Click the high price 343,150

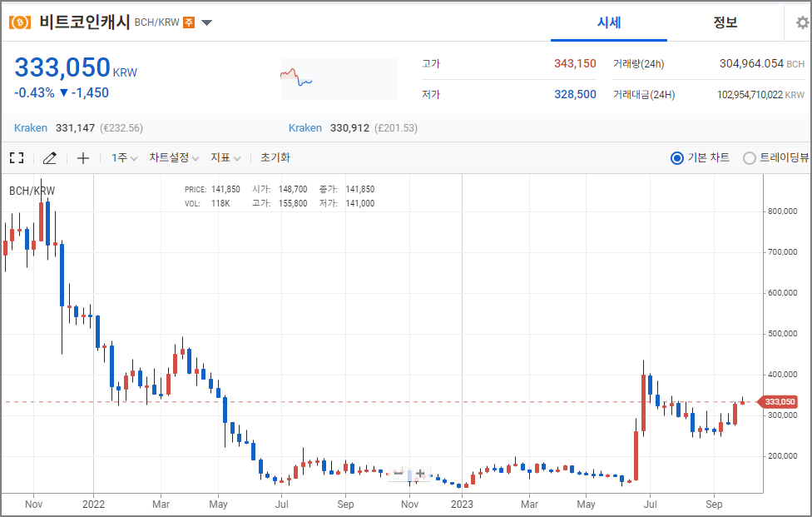point(575,64)
